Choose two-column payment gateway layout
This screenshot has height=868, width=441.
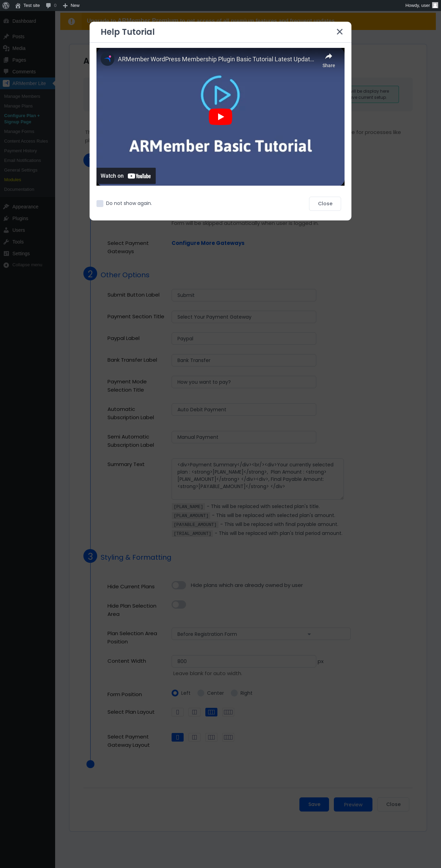click(x=194, y=737)
